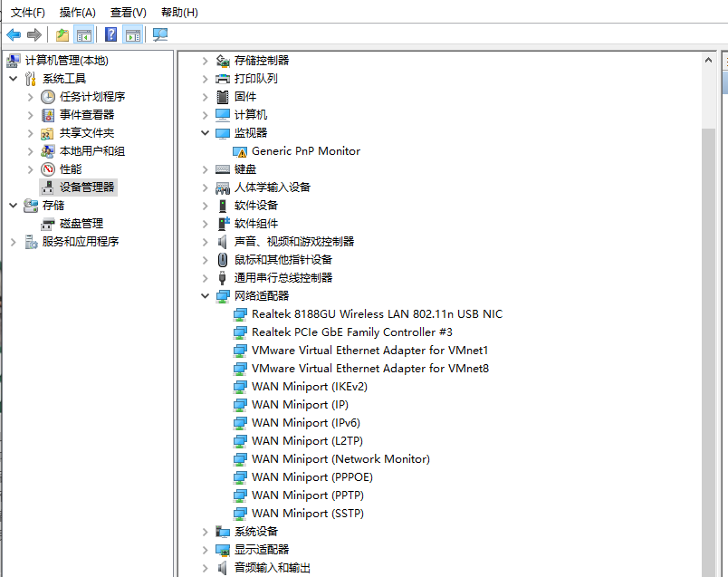Click the Up one level folder icon

pyautogui.click(x=62, y=34)
